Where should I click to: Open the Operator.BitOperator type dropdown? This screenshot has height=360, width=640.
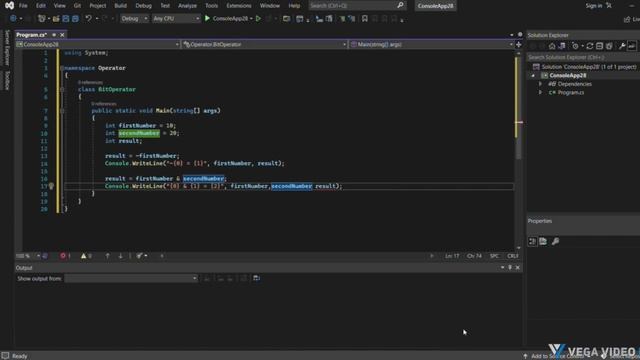264,44
